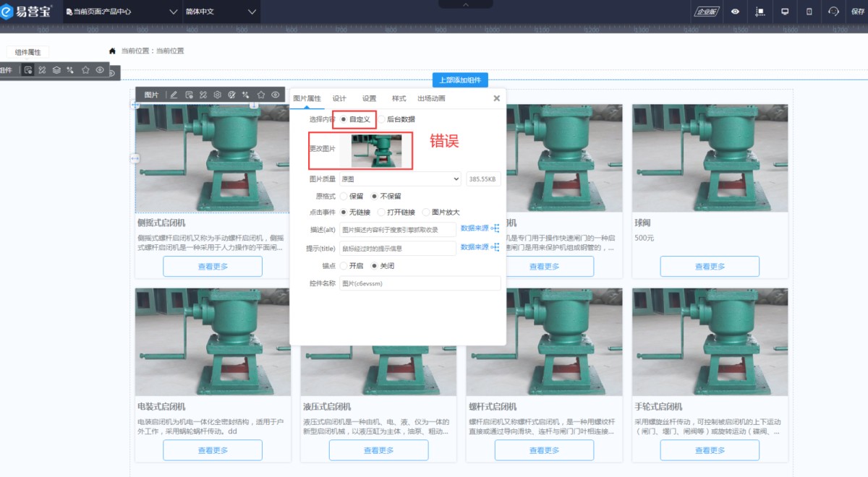Open the 出场动画 tab

point(431,98)
